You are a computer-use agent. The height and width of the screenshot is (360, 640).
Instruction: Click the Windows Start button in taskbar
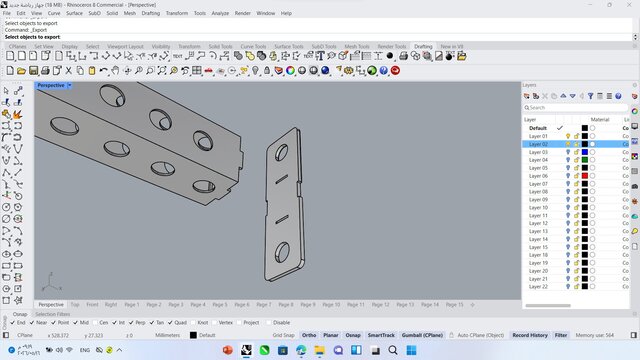[x=411, y=350]
